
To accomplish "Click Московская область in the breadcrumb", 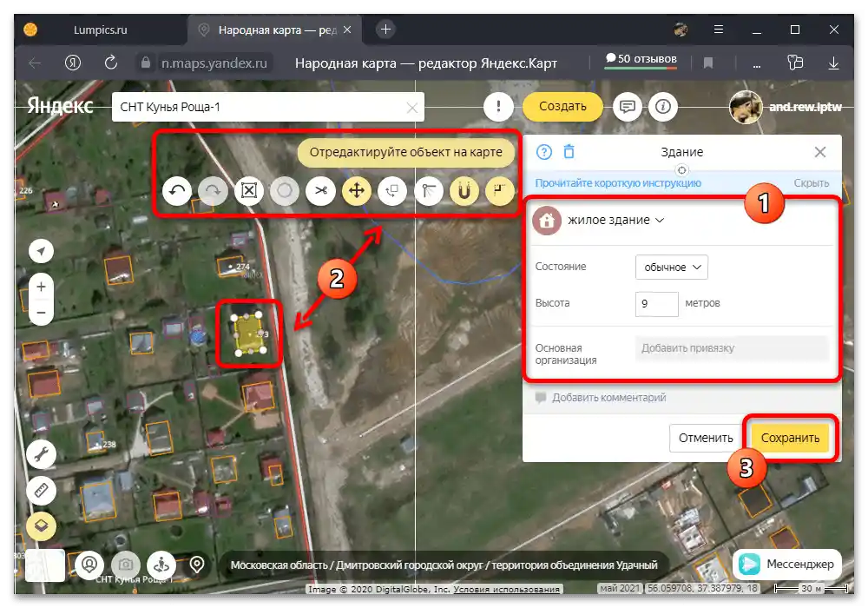I will pos(279,565).
